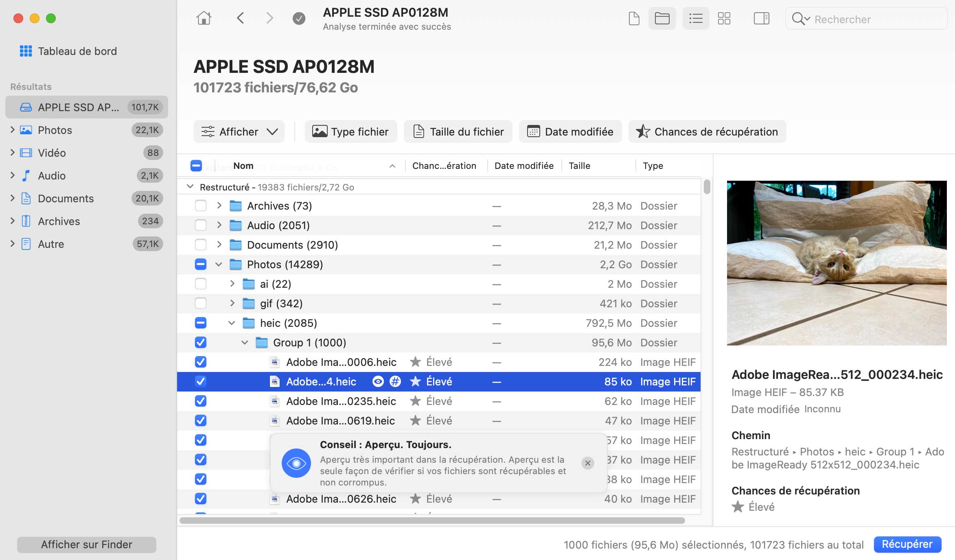Check the Archives (73) folder checkbox
This screenshot has height=560, width=955.
tap(201, 206)
